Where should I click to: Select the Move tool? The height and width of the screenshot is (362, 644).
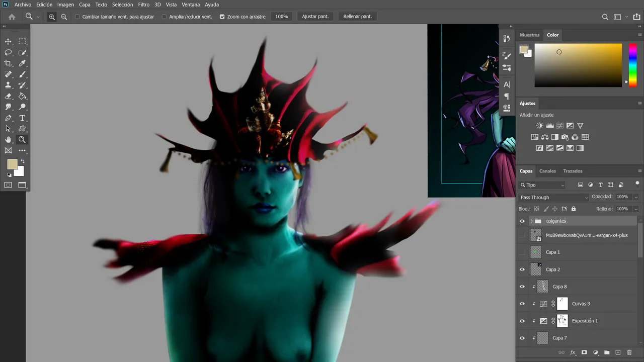click(8, 42)
